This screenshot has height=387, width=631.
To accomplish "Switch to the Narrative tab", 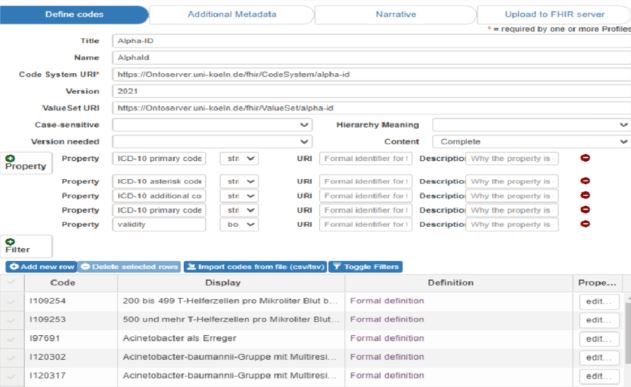I will (x=396, y=14).
